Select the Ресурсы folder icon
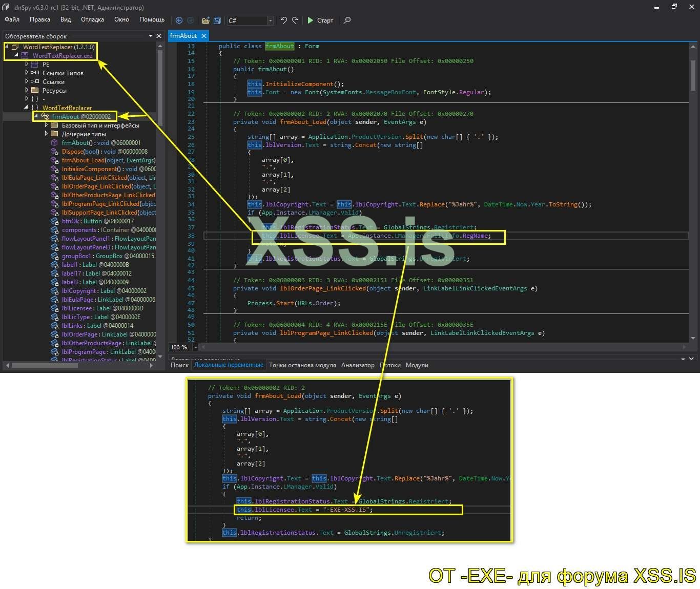 (x=34, y=90)
